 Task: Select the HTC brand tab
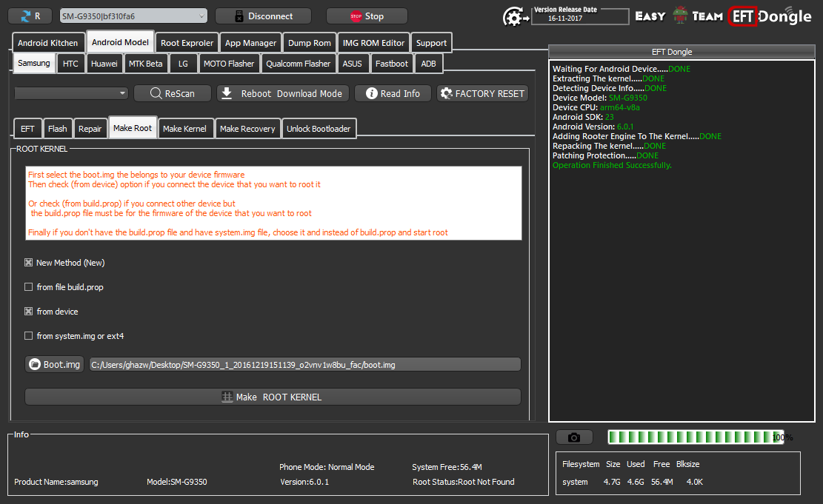[x=70, y=64]
